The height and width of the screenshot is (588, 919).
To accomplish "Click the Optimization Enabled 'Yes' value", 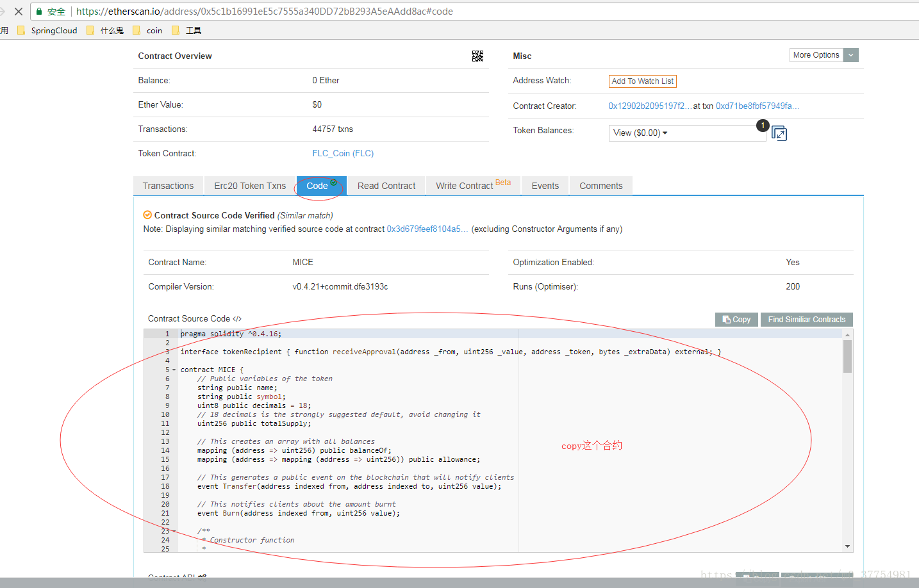I will (793, 262).
